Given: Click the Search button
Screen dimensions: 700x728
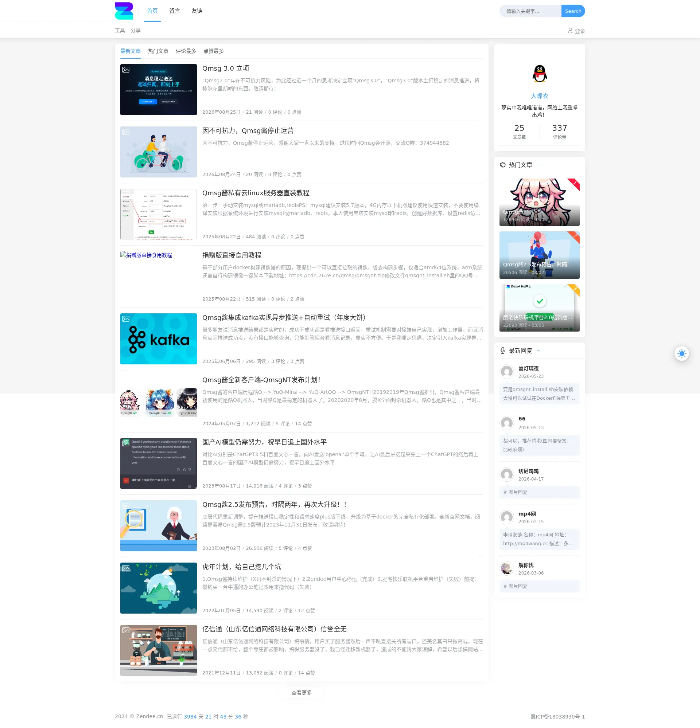Looking at the screenshot, I should pos(573,11).
